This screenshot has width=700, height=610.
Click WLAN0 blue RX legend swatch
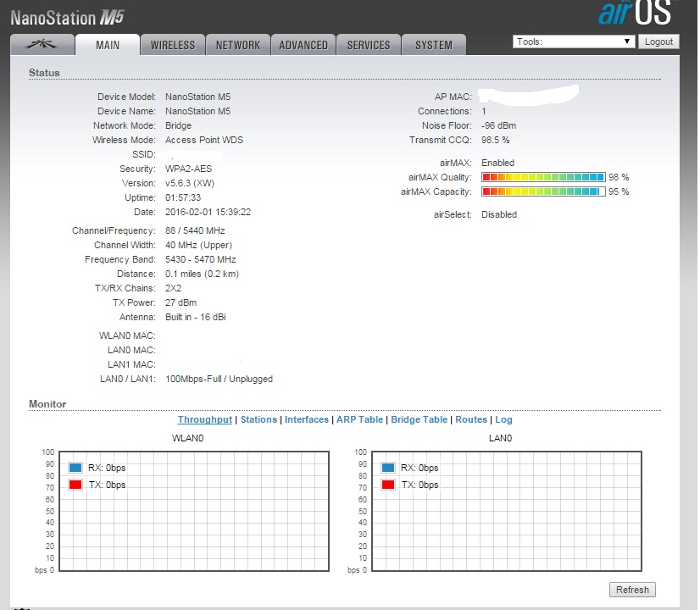pyautogui.click(x=75, y=468)
